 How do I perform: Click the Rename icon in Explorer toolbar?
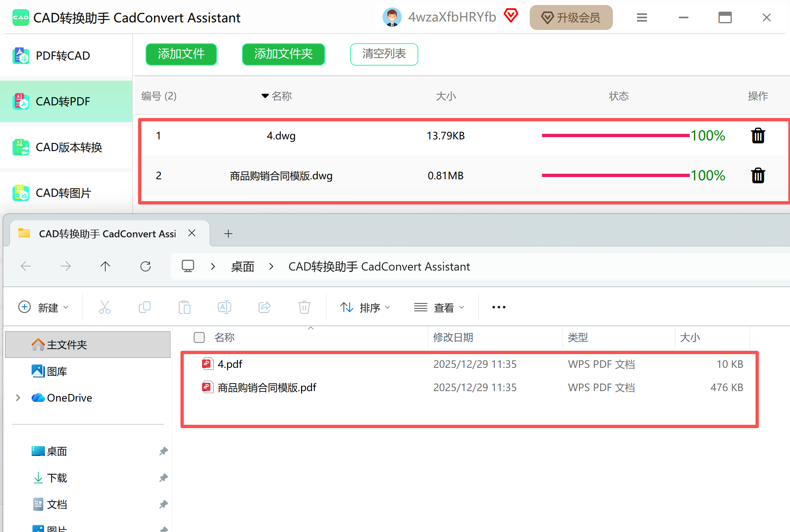(x=225, y=307)
